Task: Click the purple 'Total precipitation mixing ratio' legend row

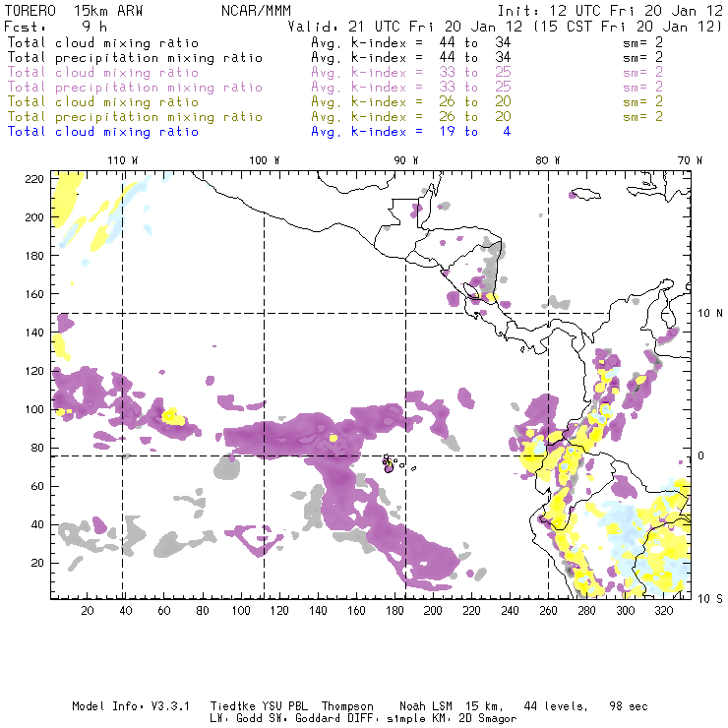Action: click(x=334, y=87)
